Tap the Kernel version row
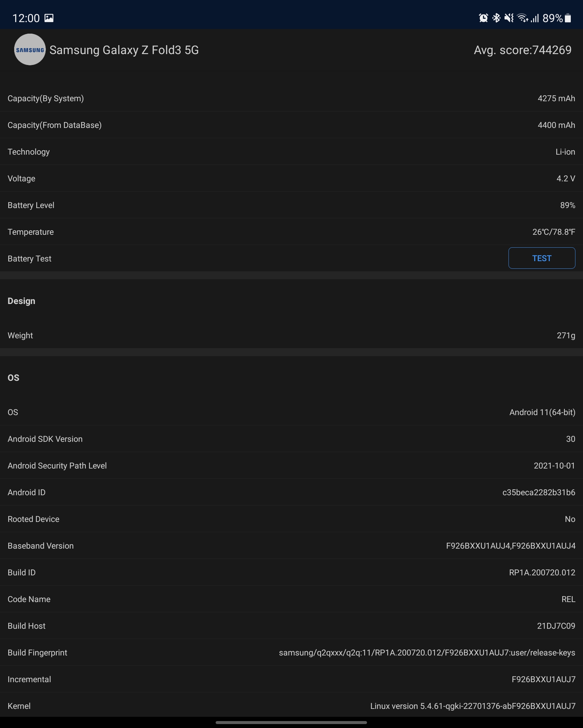Screen dimensions: 583x728 pyautogui.click(x=291, y=706)
